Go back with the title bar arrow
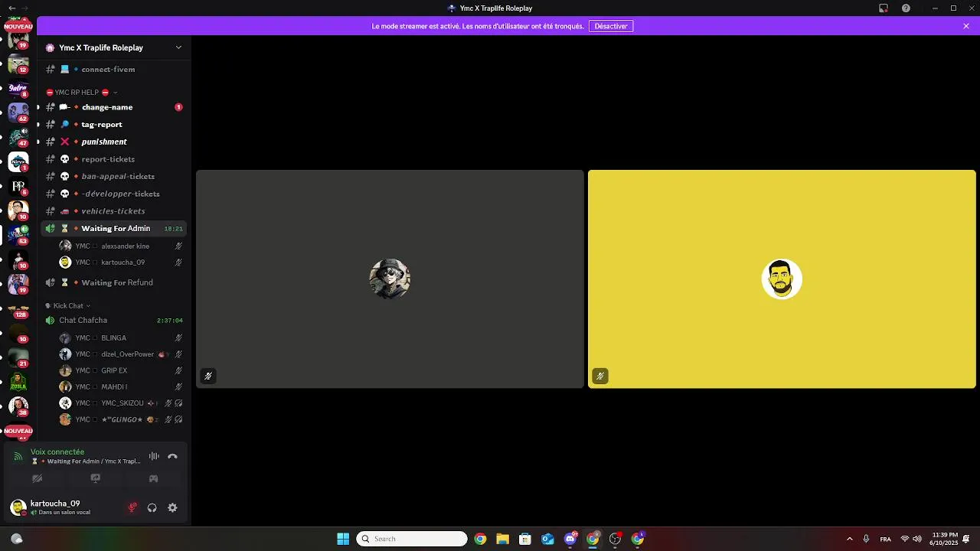Image resolution: width=980 pixels, height=551 pixels. point(11,8)
